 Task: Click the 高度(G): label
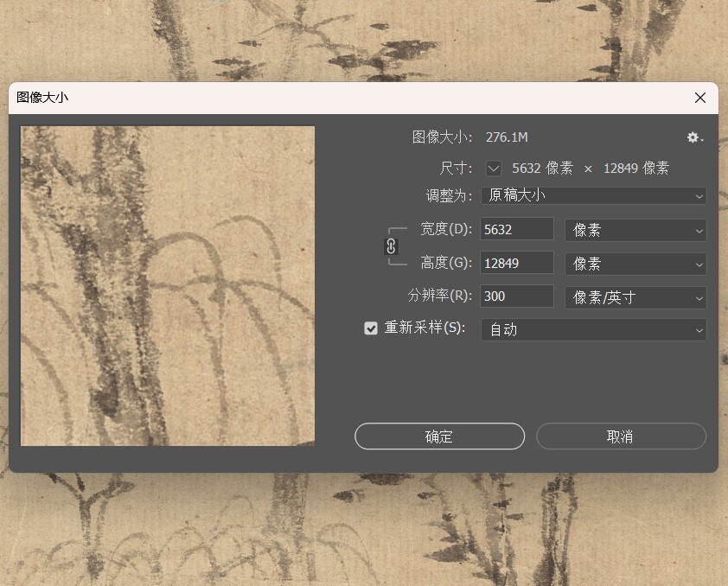pos(446,263)
